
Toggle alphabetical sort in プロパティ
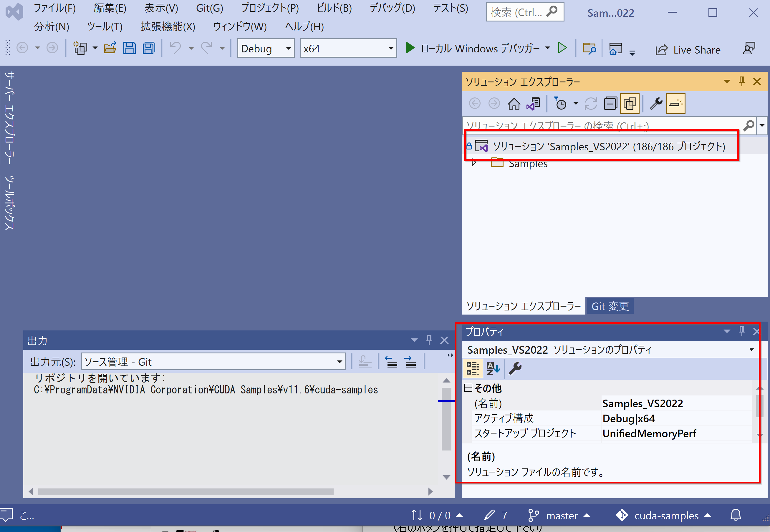(x=493, y=368)
